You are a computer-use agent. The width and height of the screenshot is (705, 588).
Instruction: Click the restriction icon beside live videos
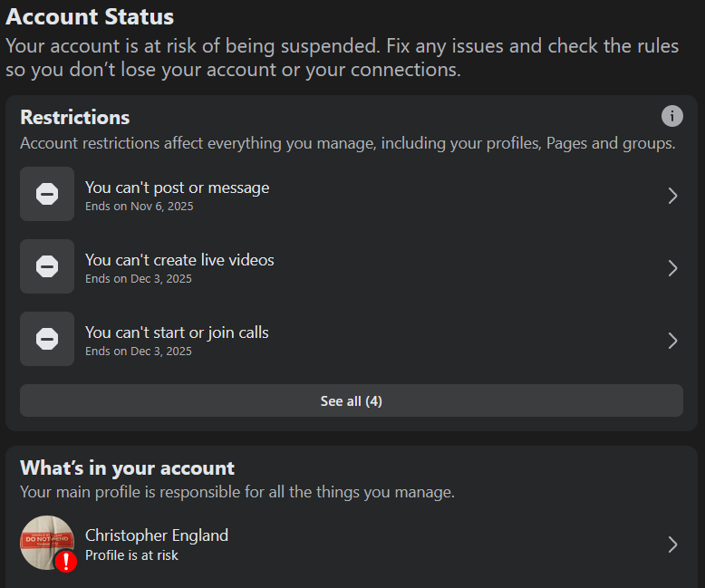[x=47, y=266]
